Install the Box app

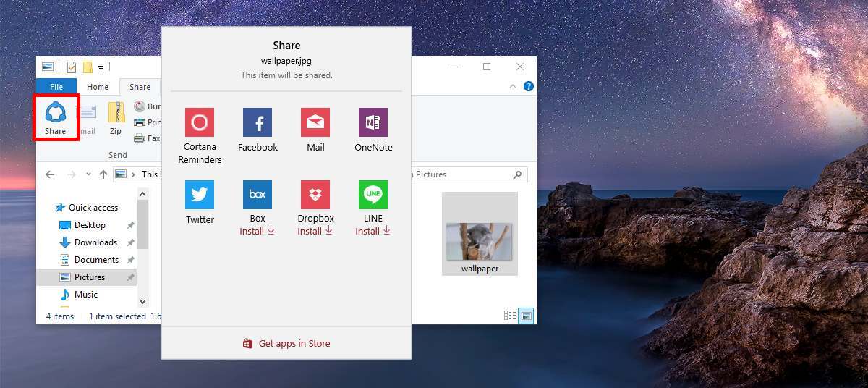[258, 231]
